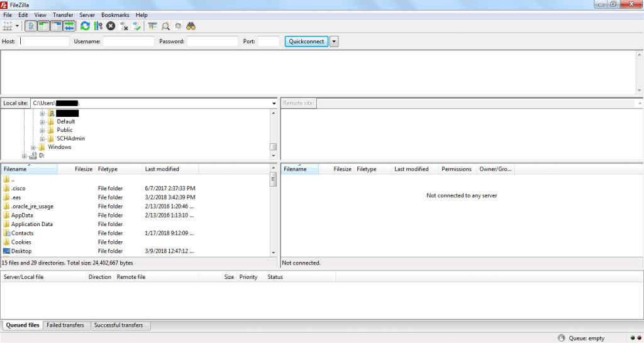Viewport: 644px width, 343px height.
Task: Switch to Queued files tab
Action: tap(23, 325)
